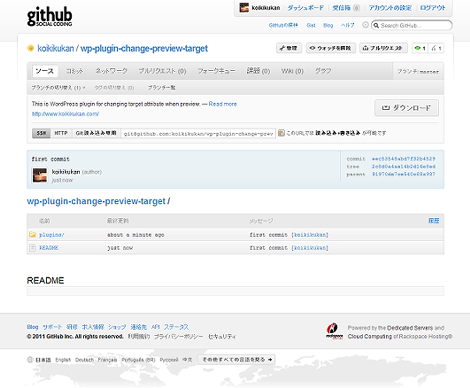Click ログアウト to log out
Screen dimensions: 470x388
pos(432,8)
